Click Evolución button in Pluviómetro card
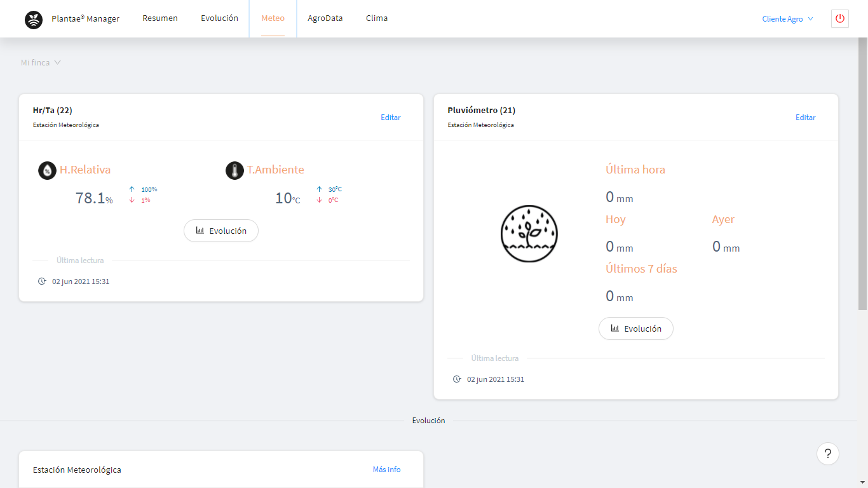This screenshot has width=868, height=488. tap(635, 329)
